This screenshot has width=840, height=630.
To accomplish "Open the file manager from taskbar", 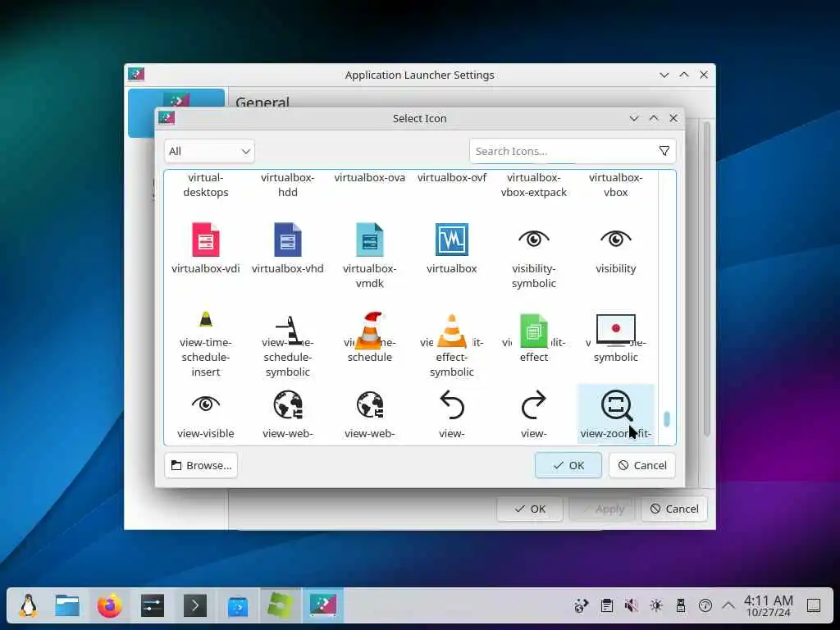I will click(67, 606).
